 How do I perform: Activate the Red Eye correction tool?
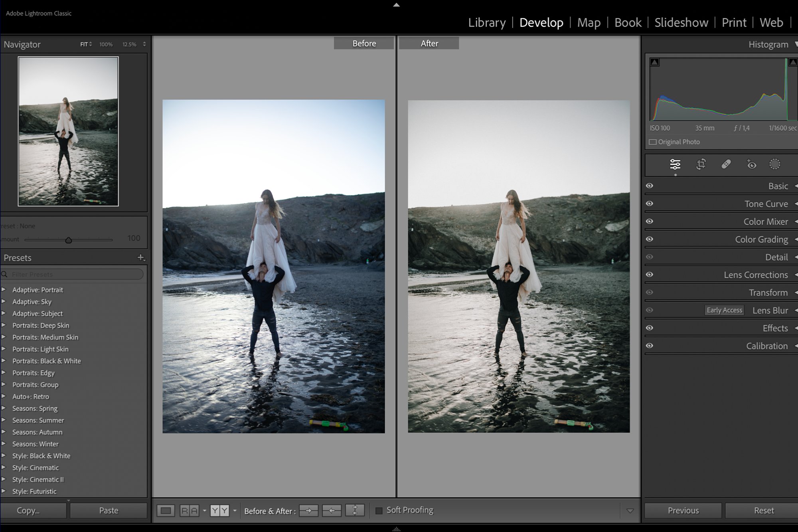point(751,164)
